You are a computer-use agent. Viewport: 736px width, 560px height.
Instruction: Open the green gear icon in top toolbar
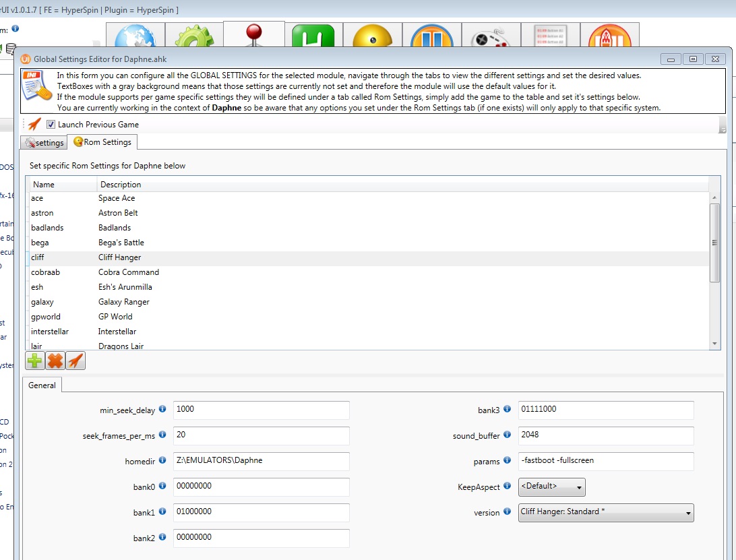click(x=194, y=38)
